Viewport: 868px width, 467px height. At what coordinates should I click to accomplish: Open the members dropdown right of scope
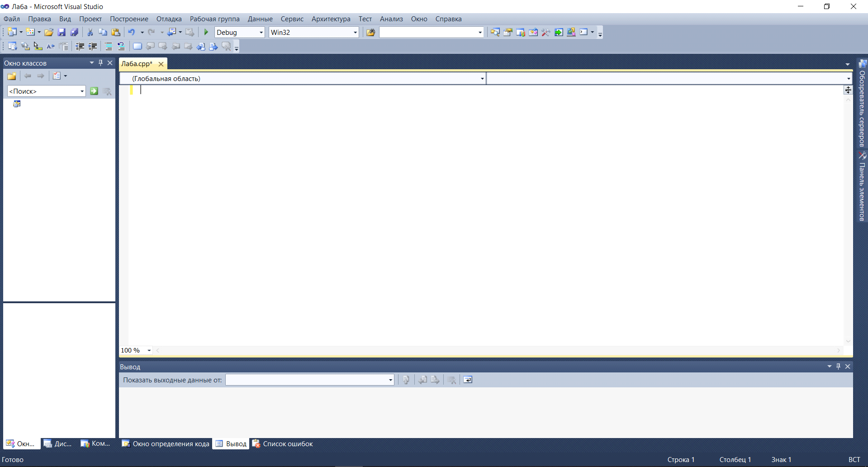pos(849,79)
